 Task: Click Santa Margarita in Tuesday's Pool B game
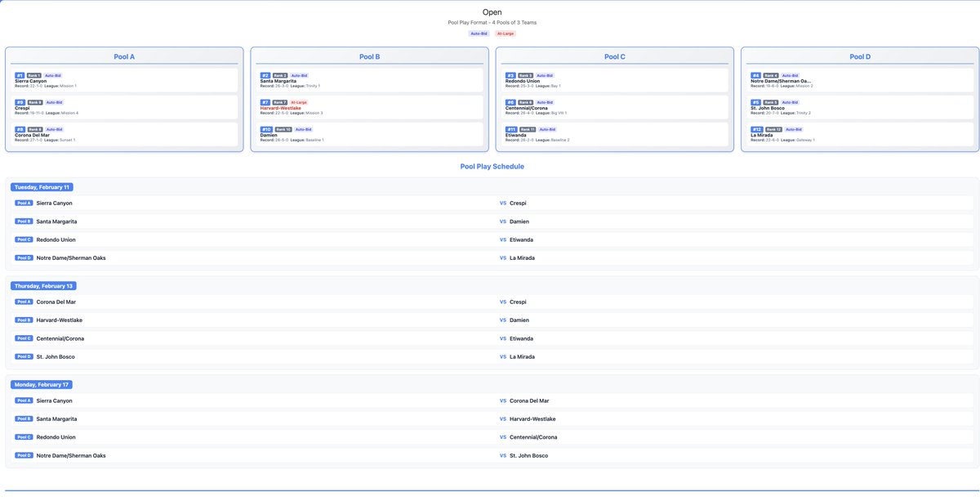57,221
